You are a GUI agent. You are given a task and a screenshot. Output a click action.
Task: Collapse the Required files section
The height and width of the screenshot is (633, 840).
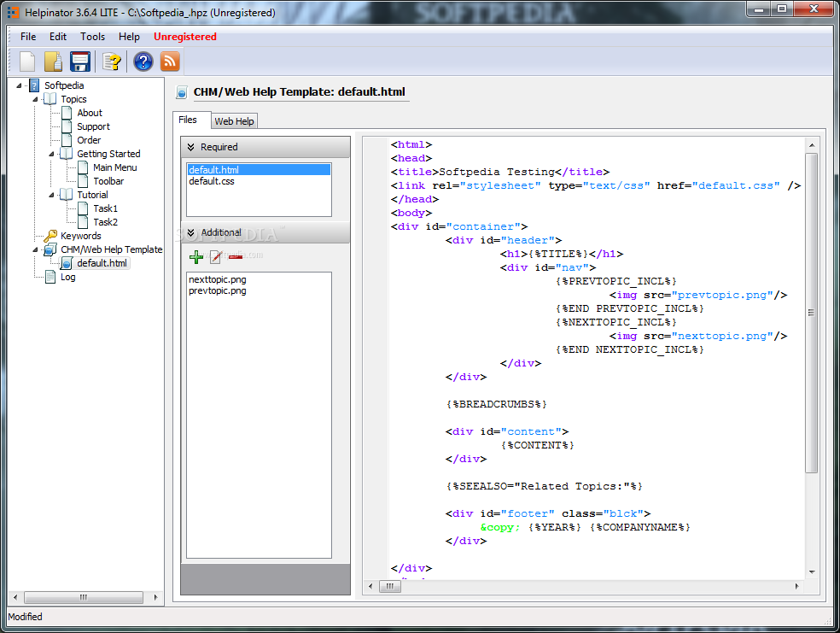click(190, 147)
